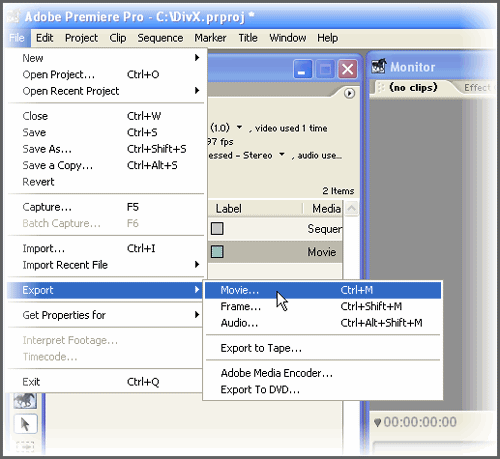Choose Revert in the File menu
Viewport: 500px width, 459px height.
point(106,182)
